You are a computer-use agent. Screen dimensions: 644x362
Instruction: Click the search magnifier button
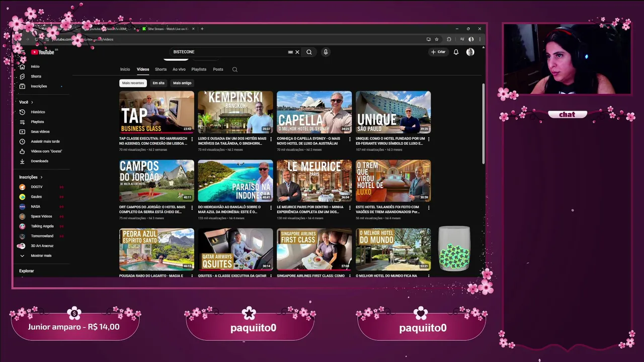(309, 52)
